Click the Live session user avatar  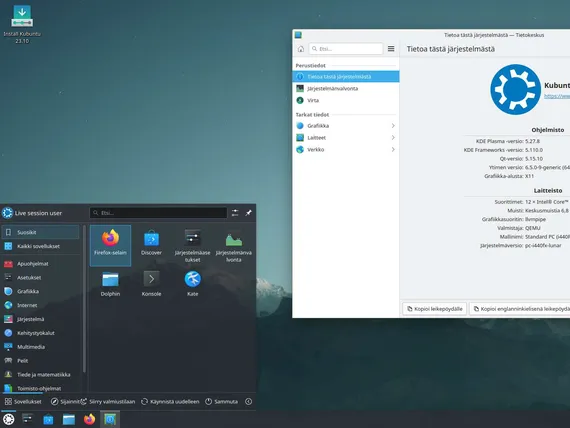[7, 213]
